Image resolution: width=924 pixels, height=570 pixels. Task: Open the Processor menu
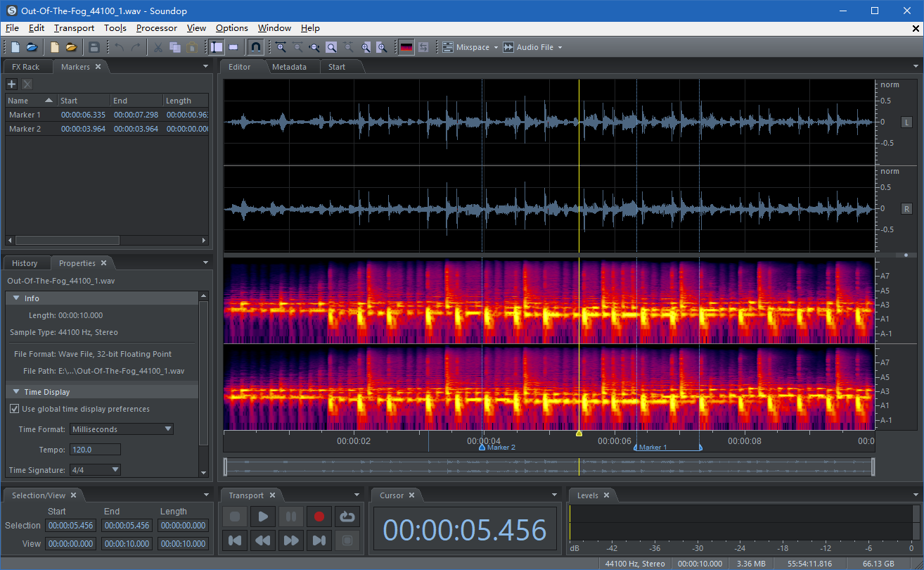156,28
